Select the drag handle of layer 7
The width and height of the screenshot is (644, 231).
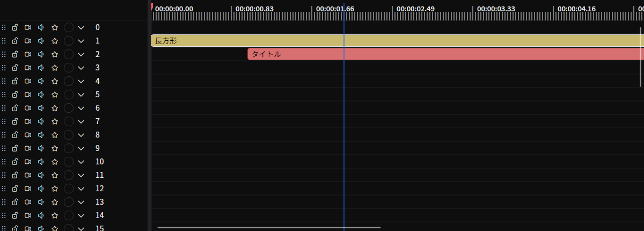tap(4, 121)
